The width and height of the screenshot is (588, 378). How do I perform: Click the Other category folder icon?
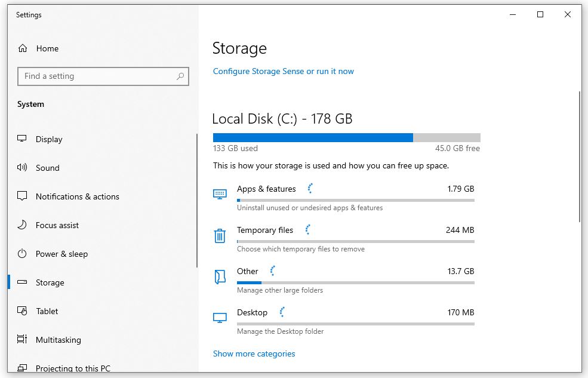[220, 276]
